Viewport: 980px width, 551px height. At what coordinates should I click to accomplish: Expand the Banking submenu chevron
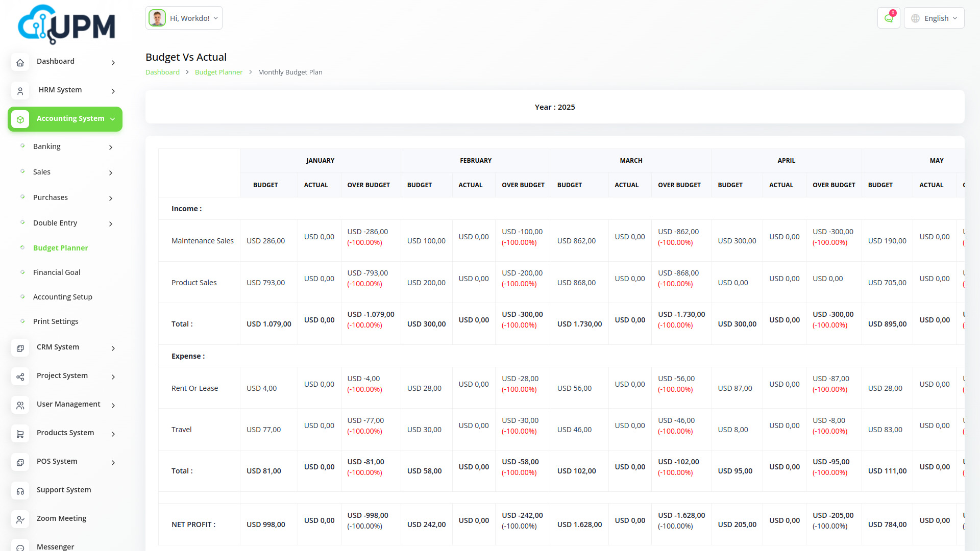[111, 147]
